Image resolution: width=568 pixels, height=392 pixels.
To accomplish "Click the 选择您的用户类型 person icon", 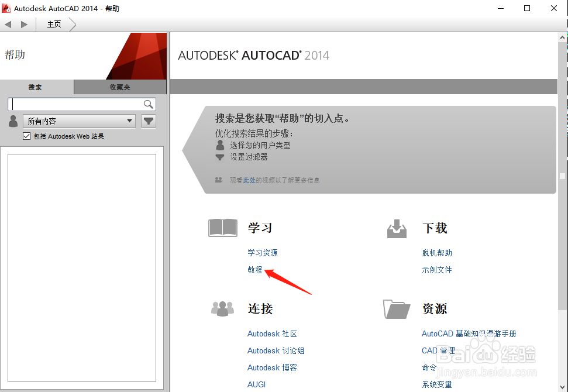I will [220, 145].
